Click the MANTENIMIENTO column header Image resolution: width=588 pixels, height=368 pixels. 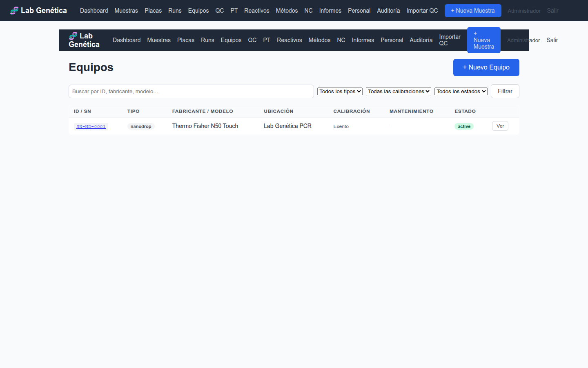[411, 111]
